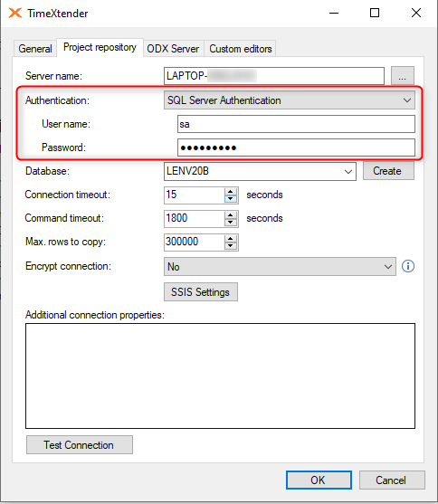Image resolution: width=438 pixels, height=504 pixels.
Task: Click into the Server name field
Action: tap(274, 76)
